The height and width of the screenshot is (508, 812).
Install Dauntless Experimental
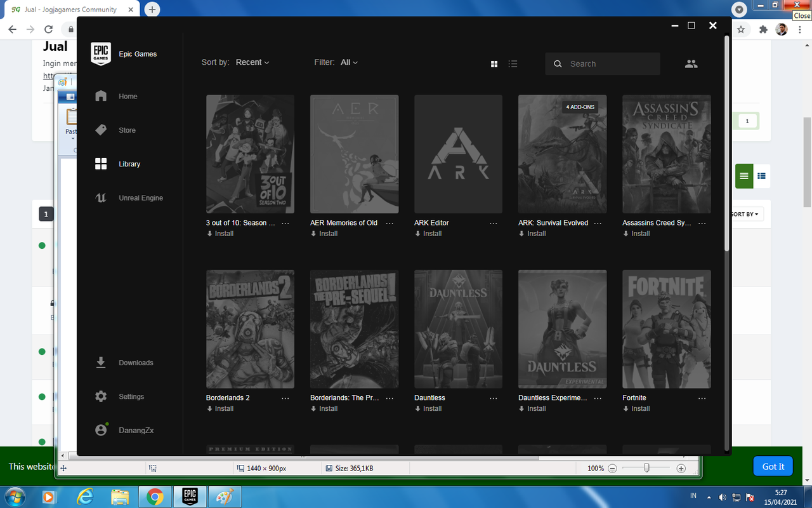click(532, 408)
